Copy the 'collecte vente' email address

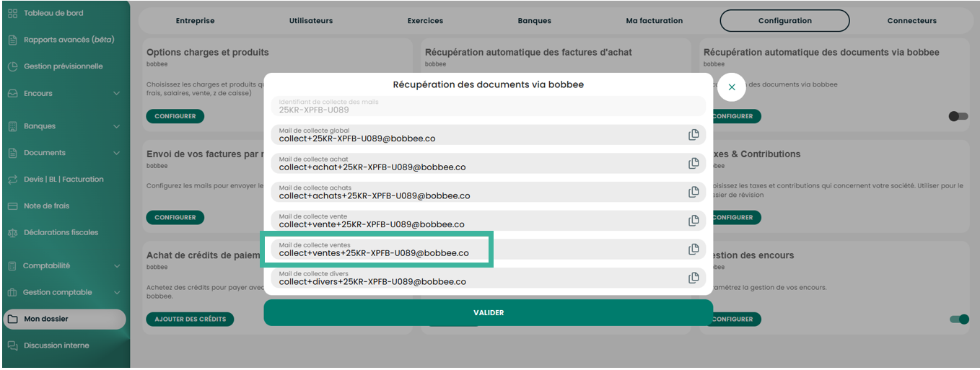694,221
